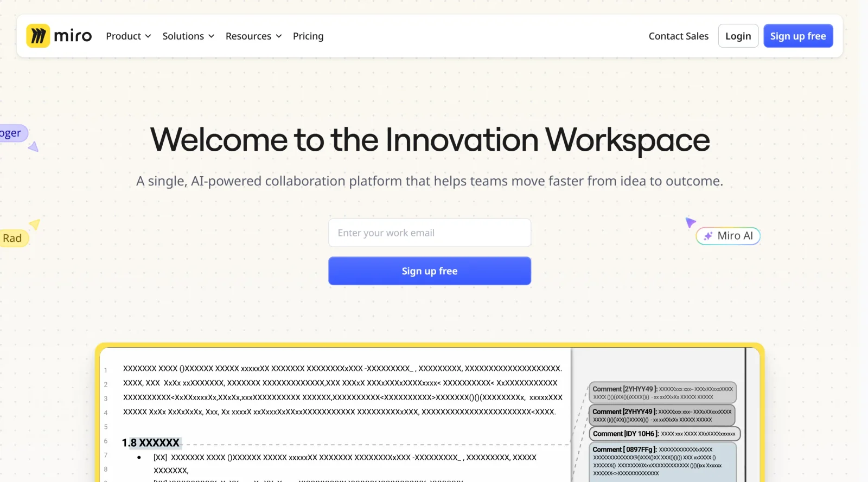
Task: Expand the Product dropdown chevron
Action: [x=148, y=36]
